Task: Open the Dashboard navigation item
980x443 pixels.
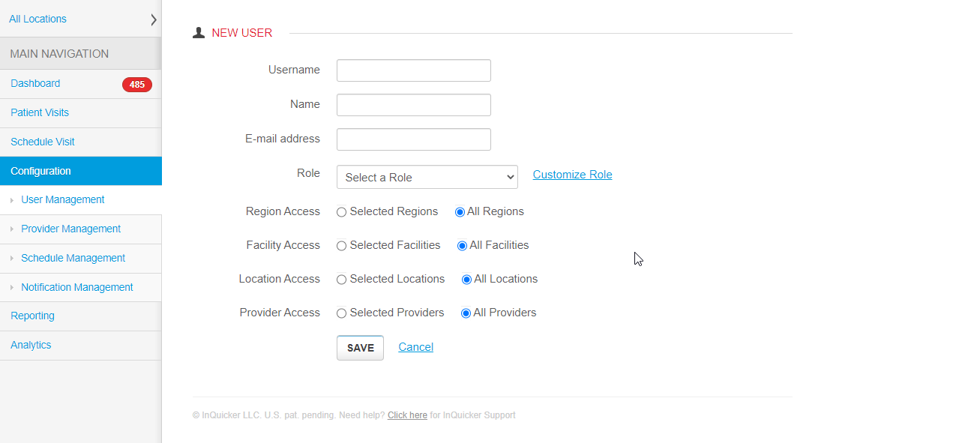Action: point(35,83)
